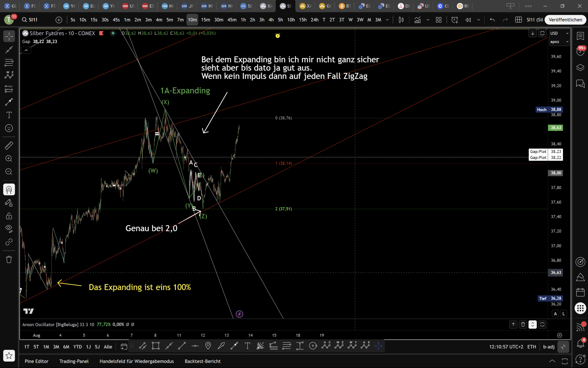Switch to the Backtest-Bericht tab
This screenshot has height=368, width=588.
(203, 361)
